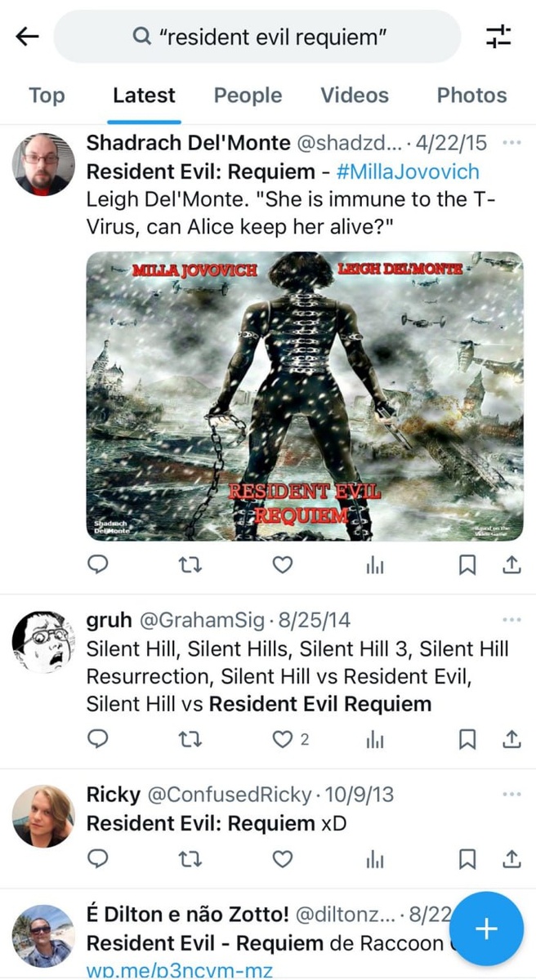
Task: Bookmark Shadrach Del'Monte's tweet
Action: click(467, 564)
